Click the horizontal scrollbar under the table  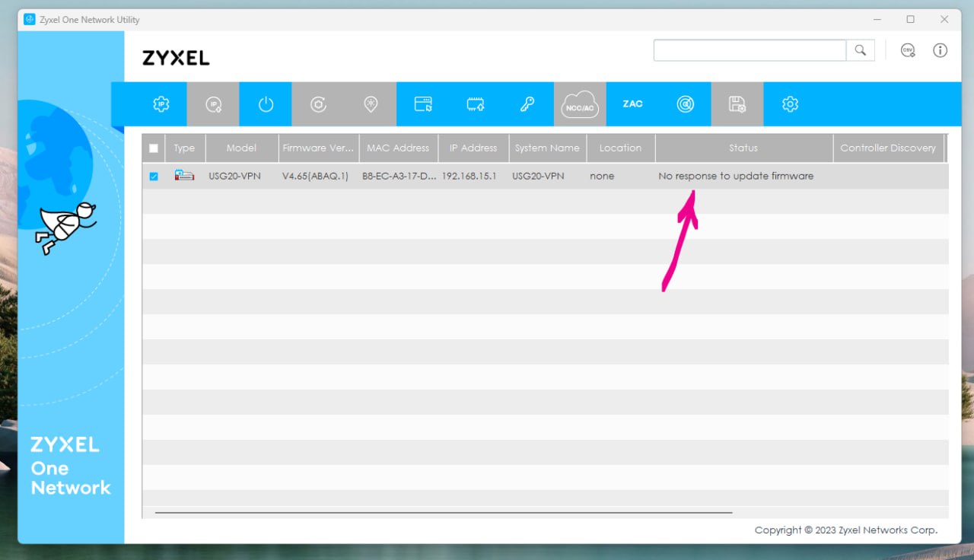click(444, 513)
